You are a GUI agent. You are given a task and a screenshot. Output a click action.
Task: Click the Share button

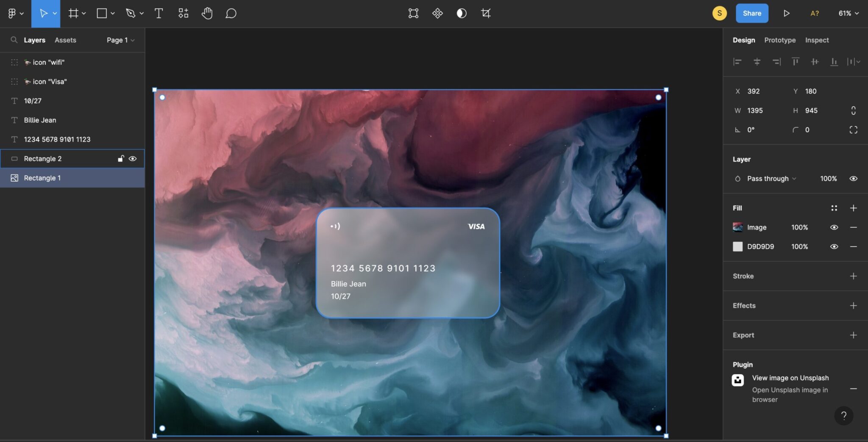[752, 13]
